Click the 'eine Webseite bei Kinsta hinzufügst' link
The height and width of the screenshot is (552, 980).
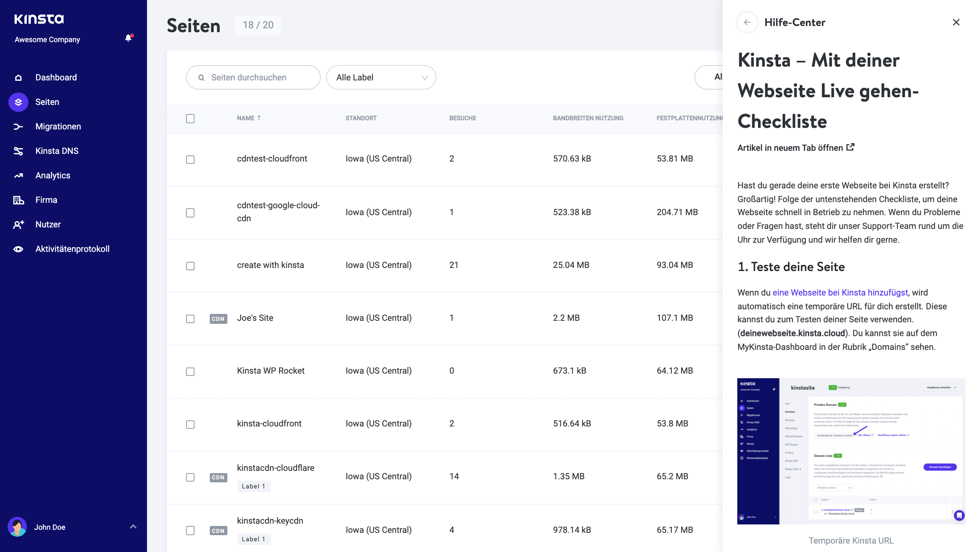click(840, 292)
